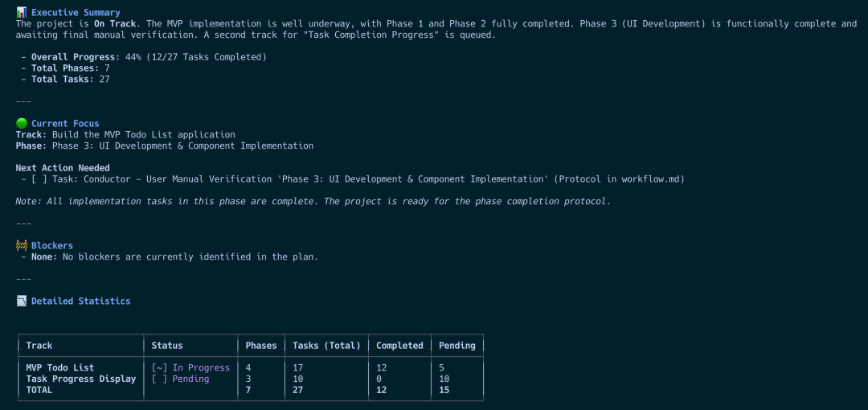
Task: Click the chart icon beside Detailed Statistics
Action: pyautogui.click(x=22, y=301)
